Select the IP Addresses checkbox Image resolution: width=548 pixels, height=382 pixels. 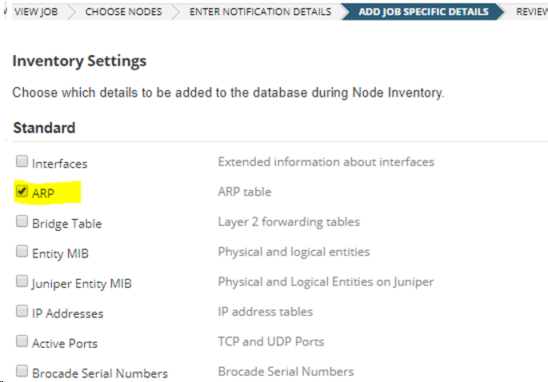tap(22, 311)
